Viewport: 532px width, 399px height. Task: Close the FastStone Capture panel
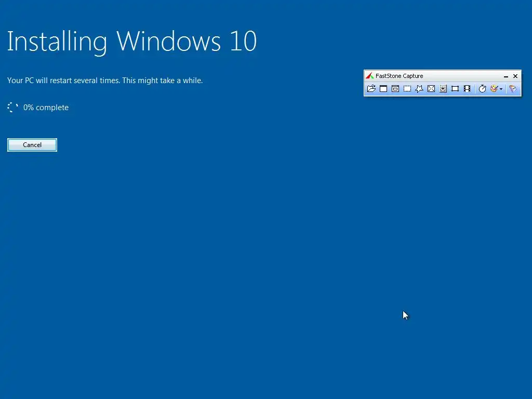click(x=515, y=76)
